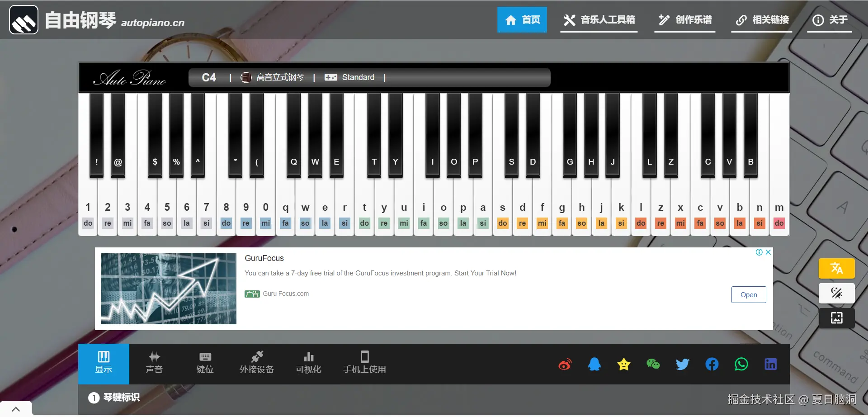The image size is (868, 417).
Task: Play the white key labeled m
Action: click(x=779, y=207)
